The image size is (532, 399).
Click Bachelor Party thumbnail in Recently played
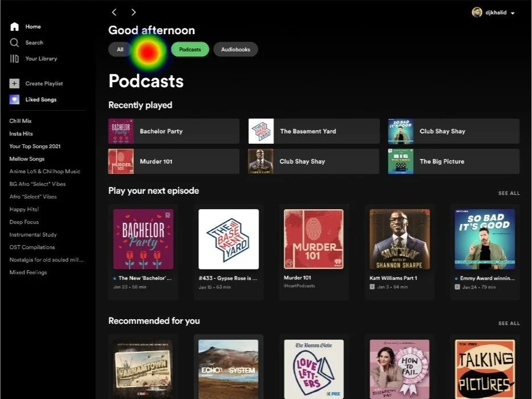[x=121, y=131]
